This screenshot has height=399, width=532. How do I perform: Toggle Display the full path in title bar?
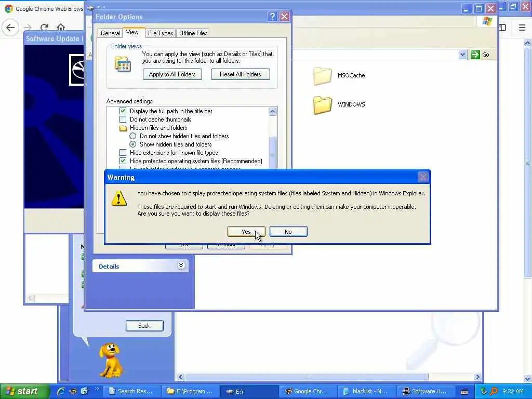coord(123,111)
